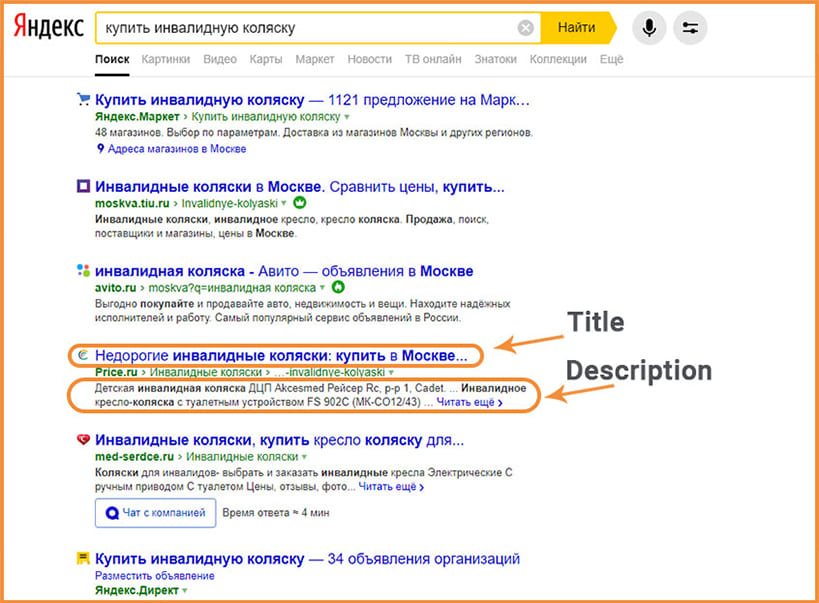The height and width of the screenshot is (603, 819).
Task: Expand dropdown arrow next to Яндекс.Директ
Action: 184,591
